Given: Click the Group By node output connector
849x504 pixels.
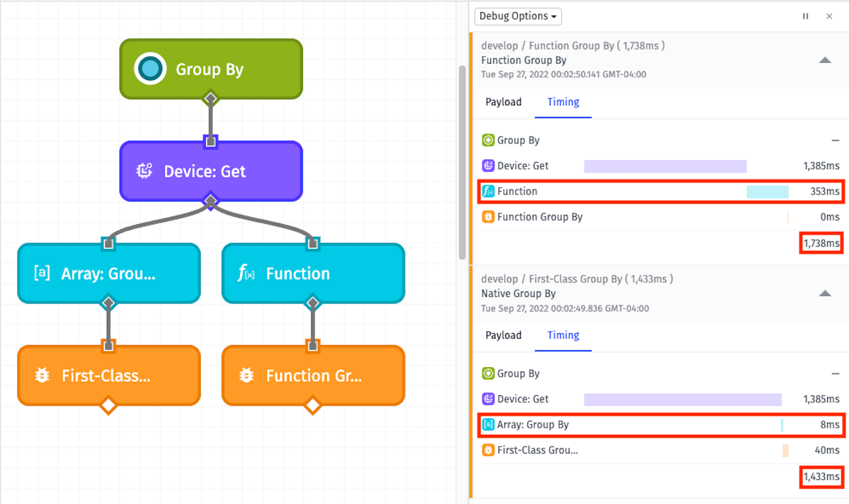Looking at the screenshot, I should [x=210, y=98].
